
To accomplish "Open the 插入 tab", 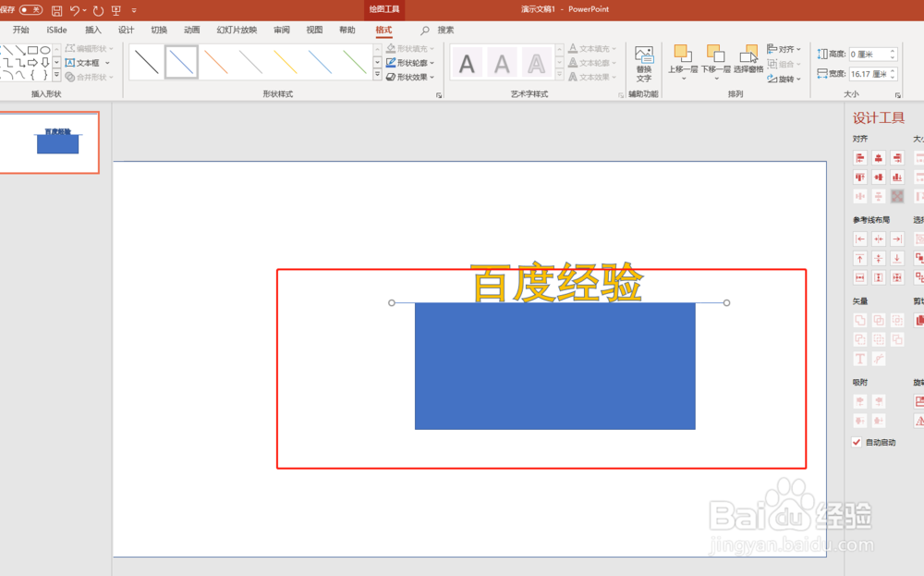I will click(x=93, y=31).
